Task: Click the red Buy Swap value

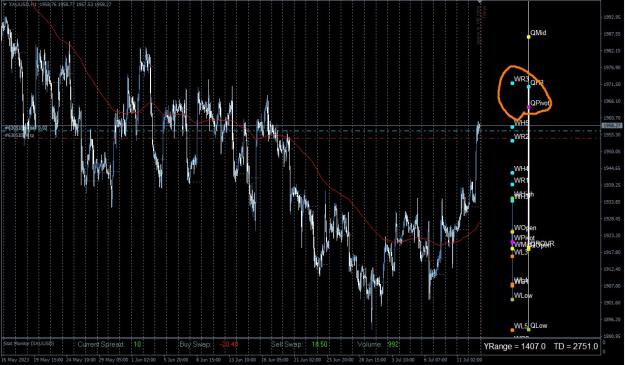Action: [x=229, y=345]
